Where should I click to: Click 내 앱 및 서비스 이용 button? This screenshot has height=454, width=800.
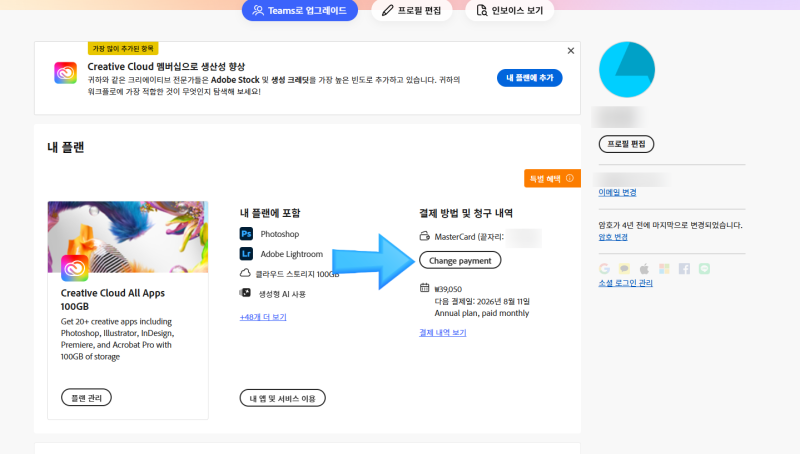(282, 398)
